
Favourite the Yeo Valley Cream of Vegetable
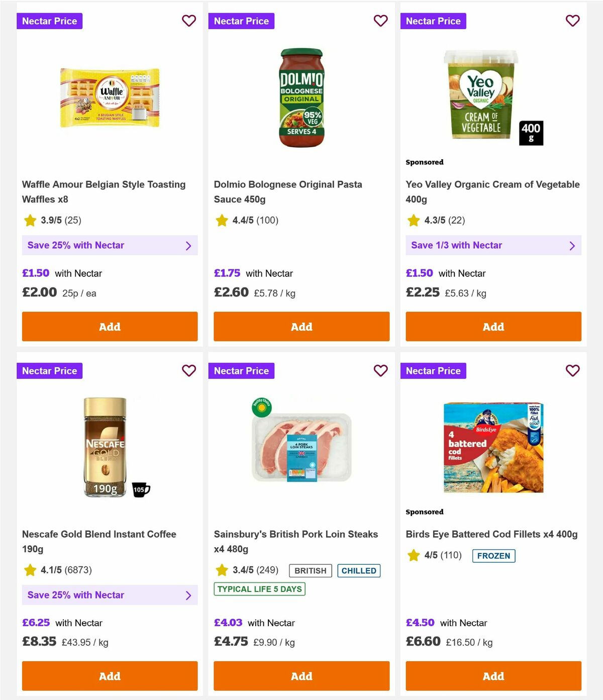point(572,21)
